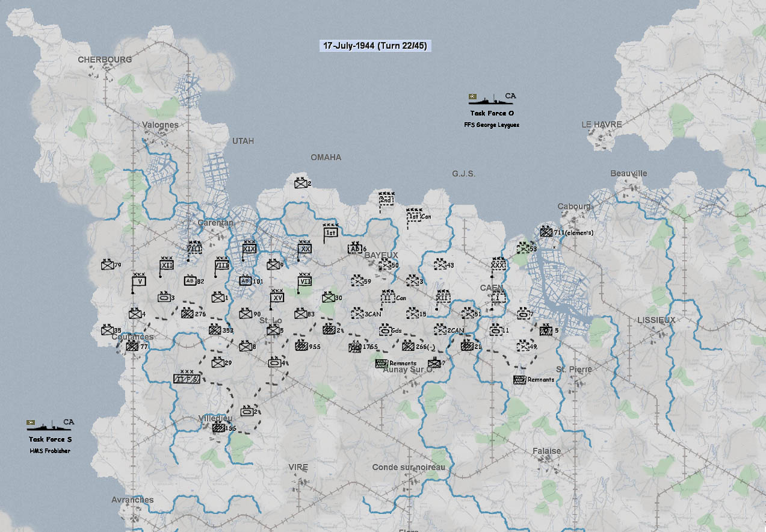Click the Task Force S warship icon
The width and height of the screenshot is (766, 532).
tap(50, 426)
